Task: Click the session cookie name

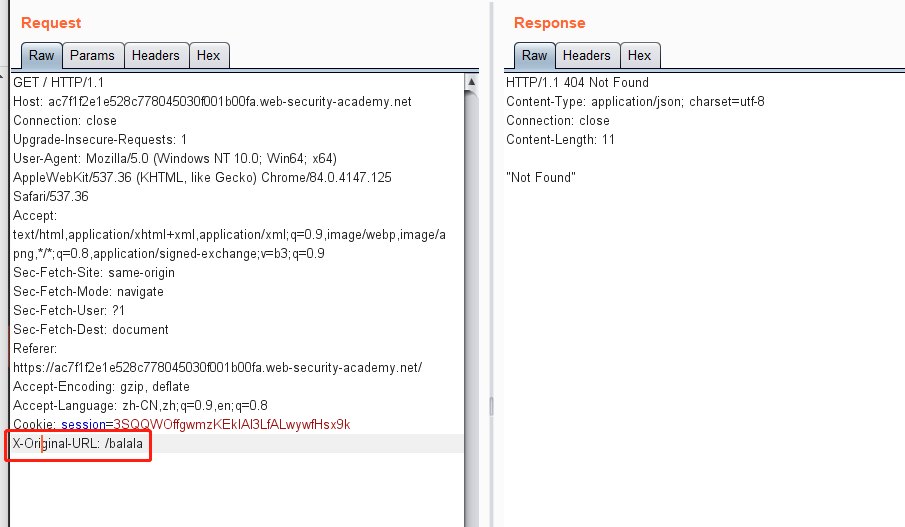Action: (x=83, y=425)
